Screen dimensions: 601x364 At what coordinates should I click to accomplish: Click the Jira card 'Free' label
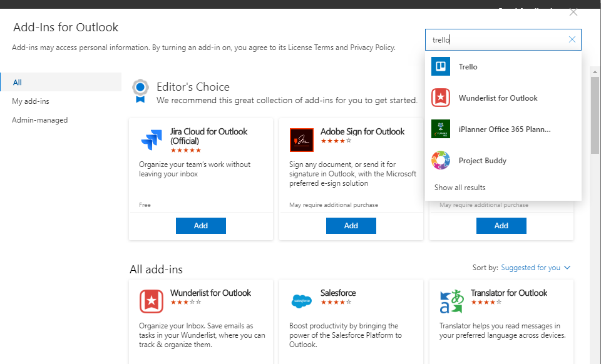(145, 205)
